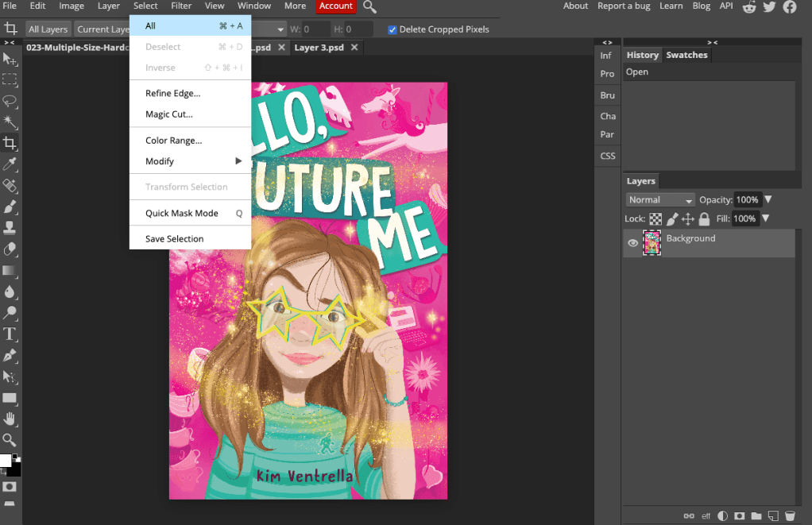Toggle lock transparent pixels checkerboard

tap(655, 218)
